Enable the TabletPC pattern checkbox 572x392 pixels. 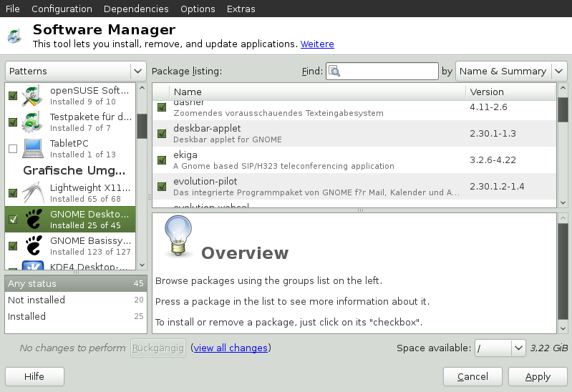[13, 149]
